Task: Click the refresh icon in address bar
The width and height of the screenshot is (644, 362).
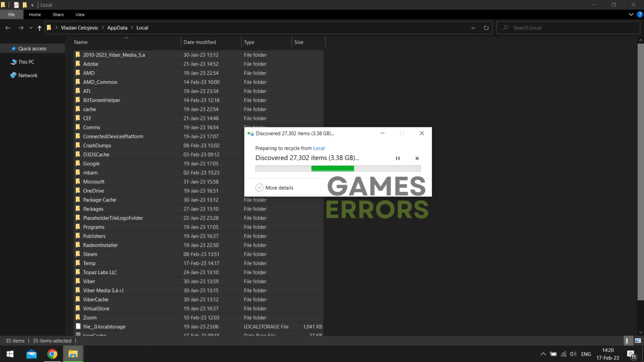Action: point(486,28)
